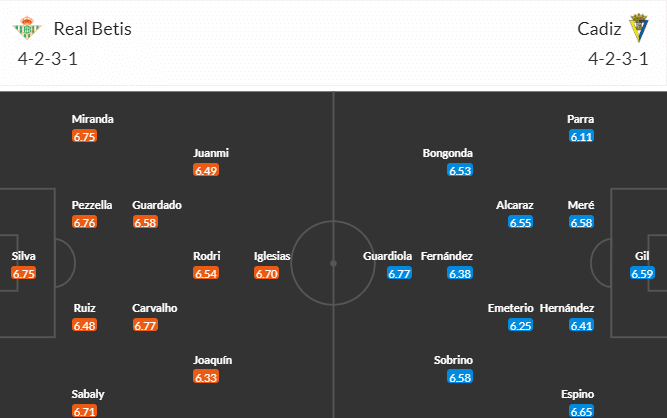Image resolution: width=667 pixels, height=418 pixels.
Task: Select Joaquín's player name
Action: 213,360
